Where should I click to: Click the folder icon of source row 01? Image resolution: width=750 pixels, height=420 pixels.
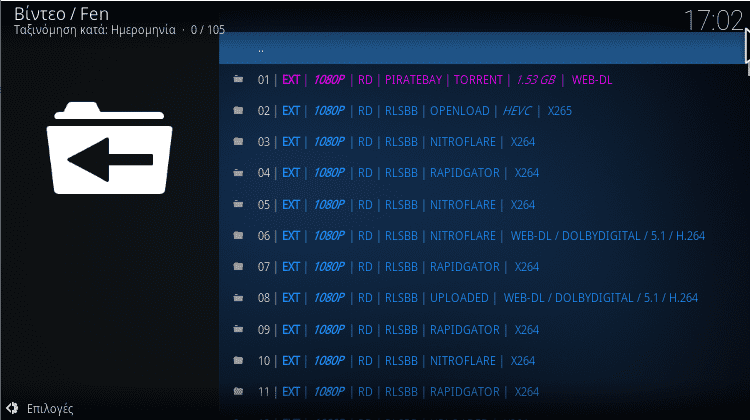238,79
